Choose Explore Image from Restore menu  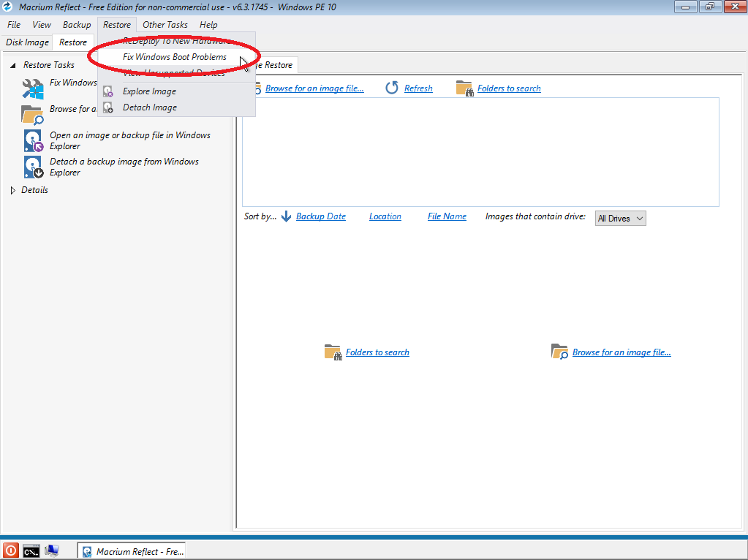(176, 91)
